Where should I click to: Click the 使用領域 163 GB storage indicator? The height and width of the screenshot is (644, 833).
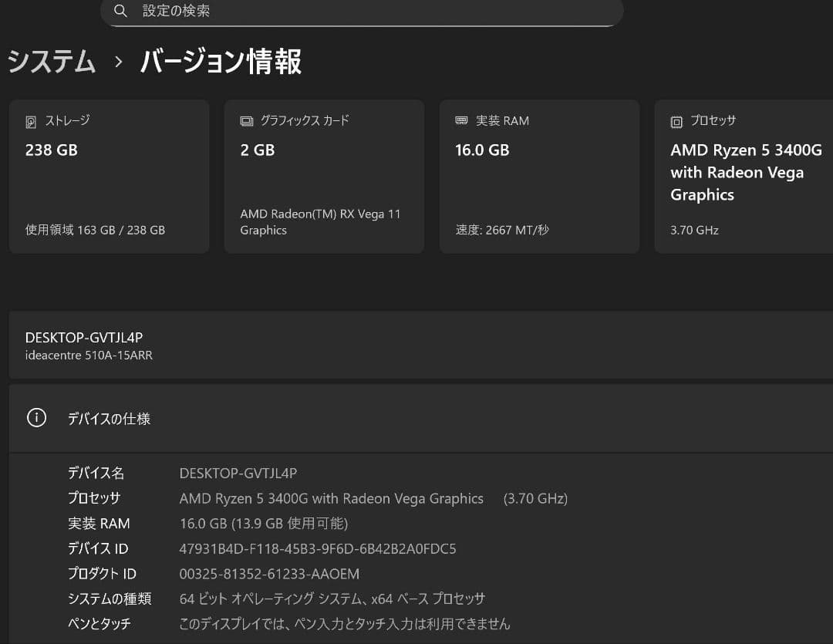95,230
